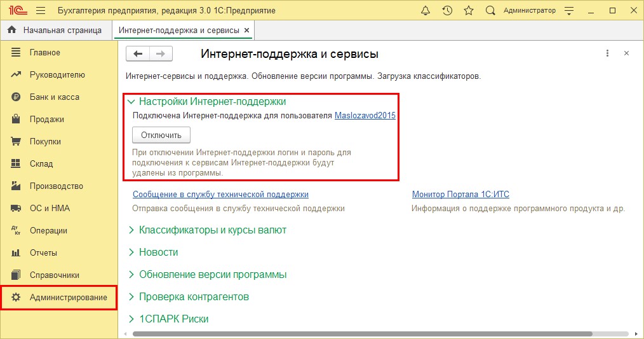Screen dimensions: 644x339
Task: Click the Склад grid icon
Action: click(16, 163)
